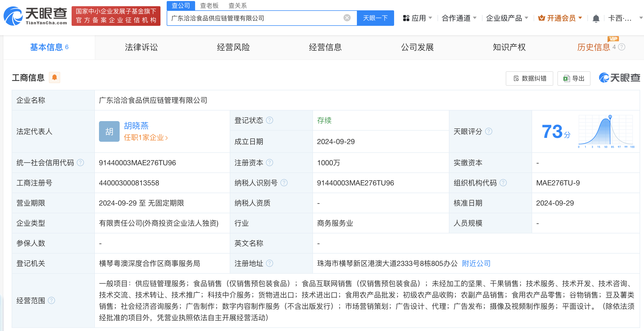Click the credit code 91440003MAE276TU96 under 统一社会信用代码
Viewport: 644px width, 331px height.
pyautogui.click(x=137, y=163)
